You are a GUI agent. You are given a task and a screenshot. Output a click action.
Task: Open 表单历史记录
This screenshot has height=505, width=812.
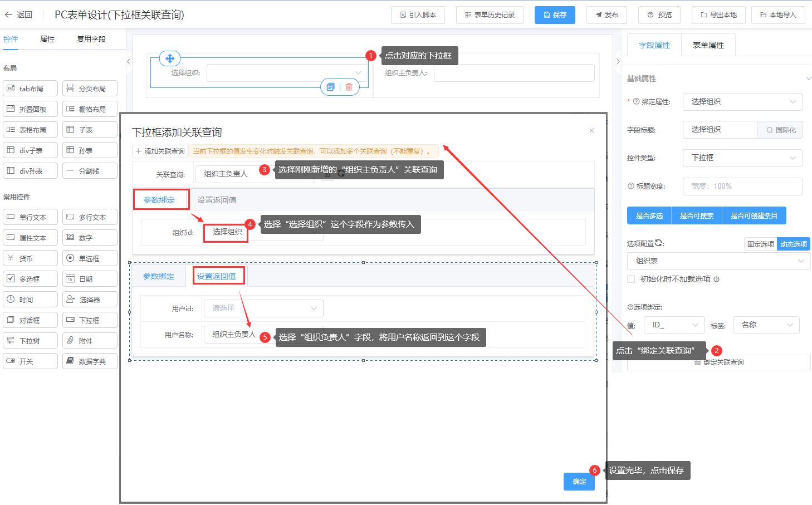coord(490,15)
